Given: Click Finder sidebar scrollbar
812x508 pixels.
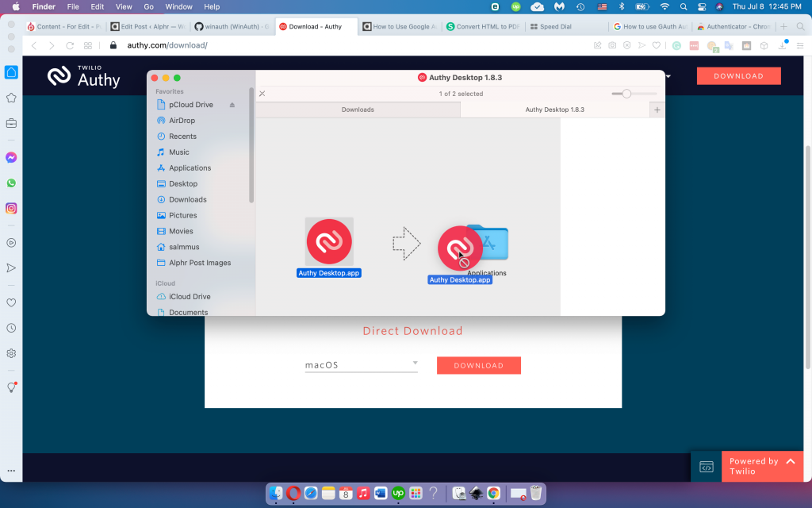Looking at the screenshot, I should [251, 146].
